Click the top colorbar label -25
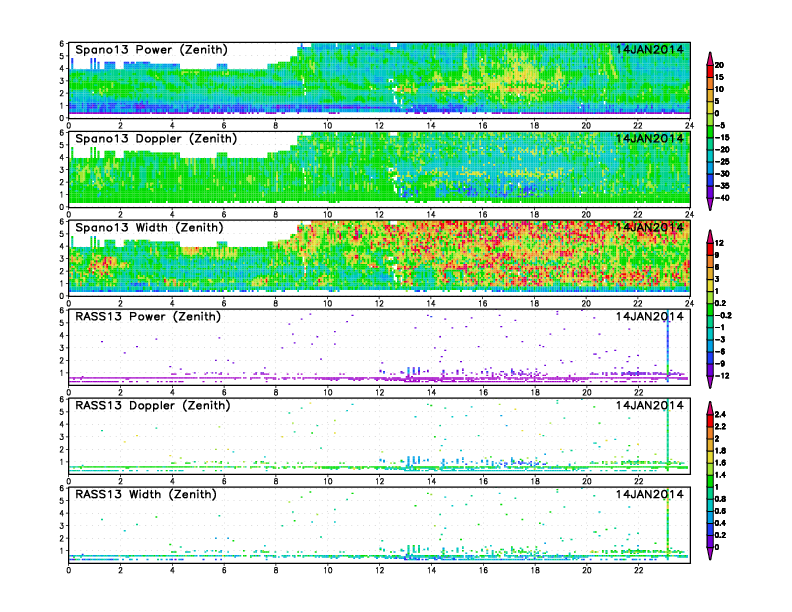The image size is (792, 612). [722, 162]
